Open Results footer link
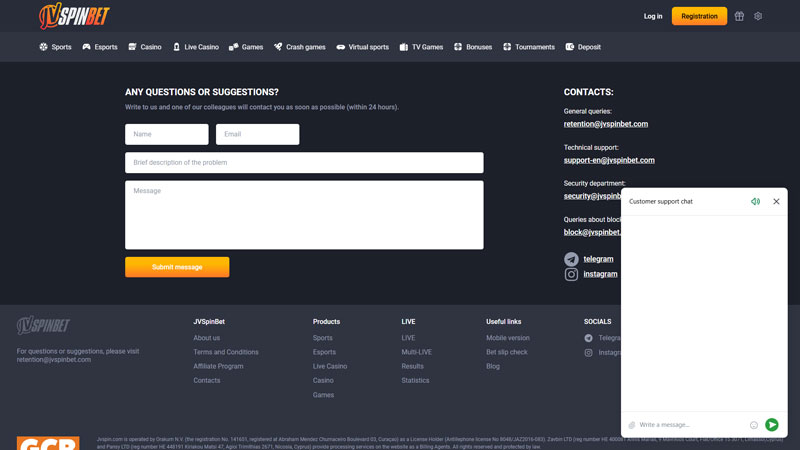This screenshot has width=800, height=450. [412, 366]
